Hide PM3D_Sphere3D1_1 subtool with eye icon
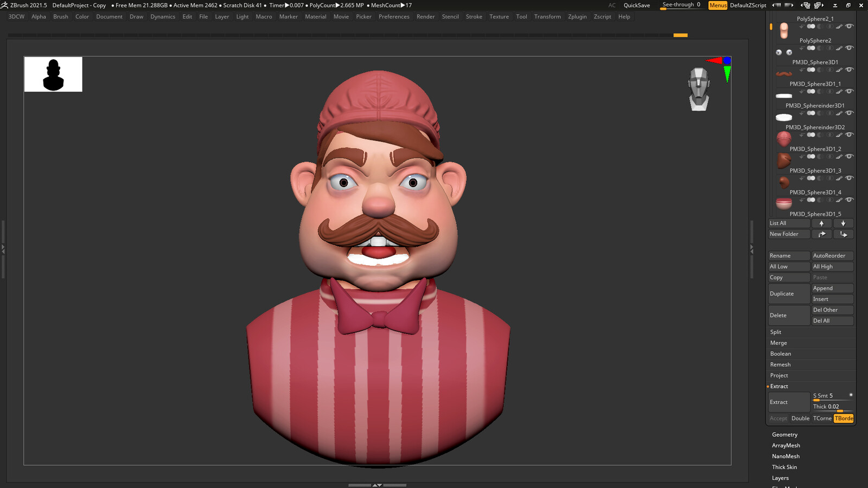Screen dimensions: 868x488 pyautogui.click(x=850, y=91)
